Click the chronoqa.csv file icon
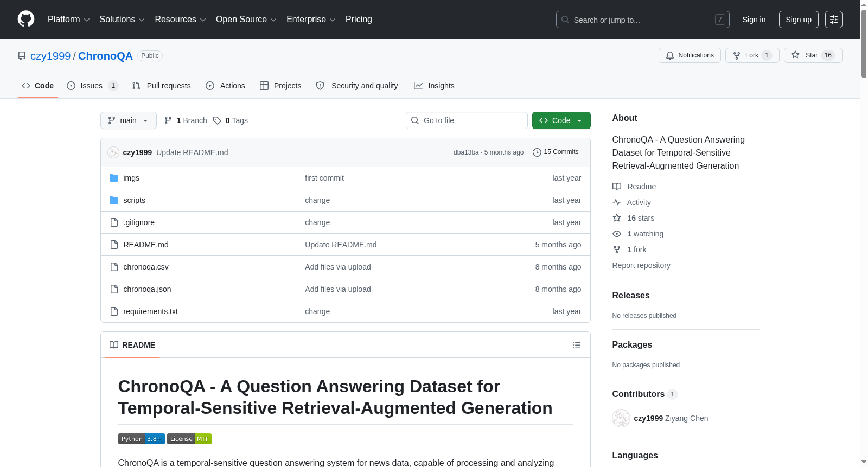 (x=114, y=267)
